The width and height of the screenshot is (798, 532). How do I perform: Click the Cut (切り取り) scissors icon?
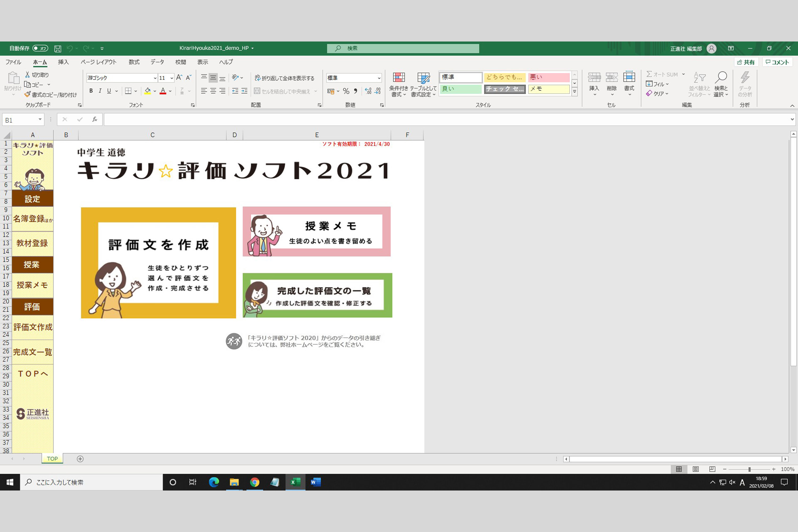coord(27,75)
